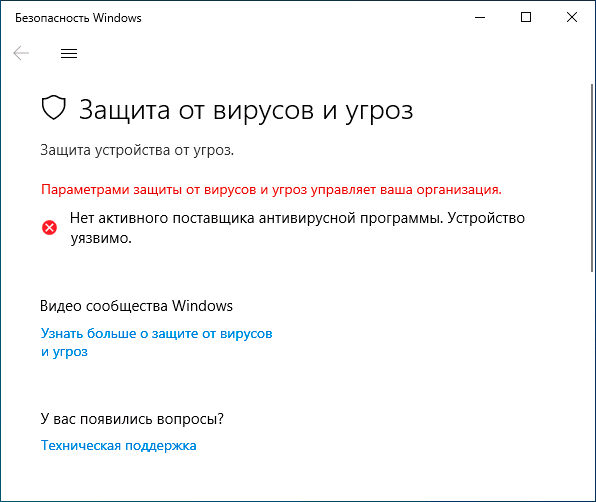Minimize the Безопасность Windows window
The image size is (596, 502).
click(480, 17)
